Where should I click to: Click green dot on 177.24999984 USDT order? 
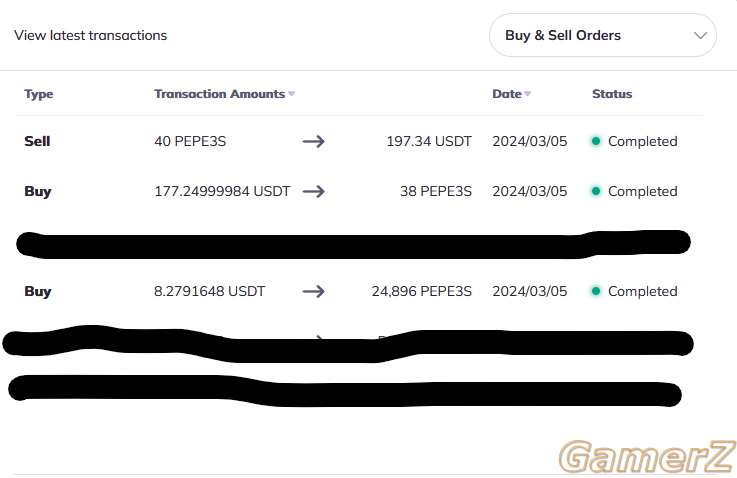(x=596, y=191)
